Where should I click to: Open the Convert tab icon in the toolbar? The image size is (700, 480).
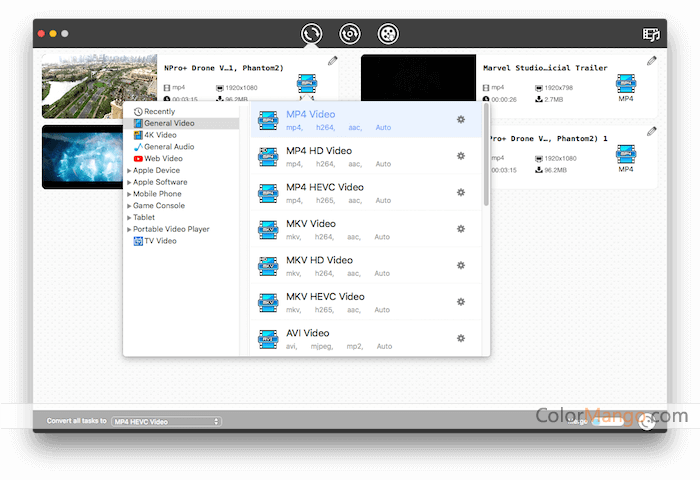coord(311,34)
